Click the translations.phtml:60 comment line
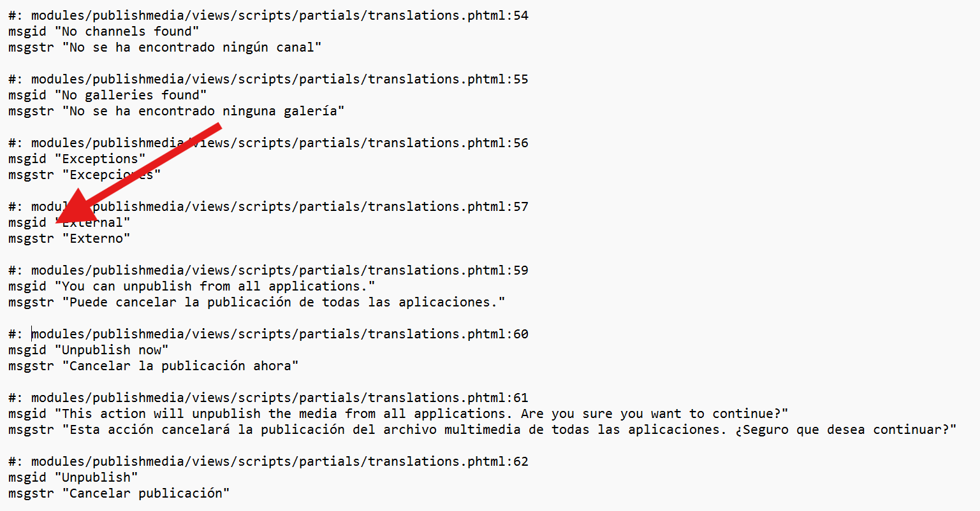Screen dimensions: 980x511 (x=268, y=334)
